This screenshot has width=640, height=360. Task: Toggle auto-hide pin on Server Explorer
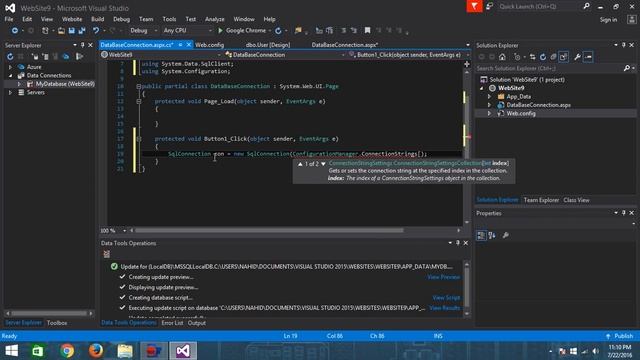(82, 45)
